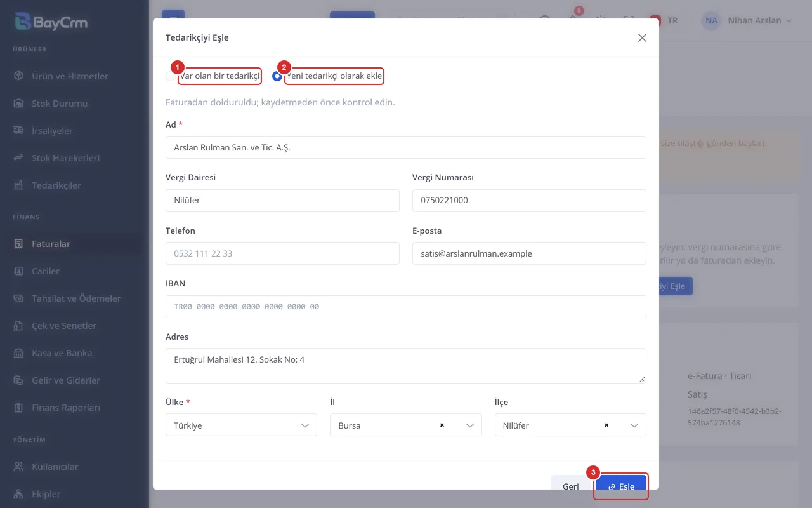This screenshot has height=508, width=812.
Task: Open Gelir ve Giderler icon
Action: (x=18, y=380)
